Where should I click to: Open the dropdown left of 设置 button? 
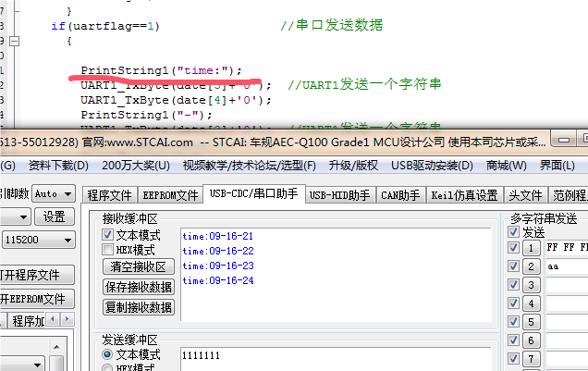(x=15, y=216)
